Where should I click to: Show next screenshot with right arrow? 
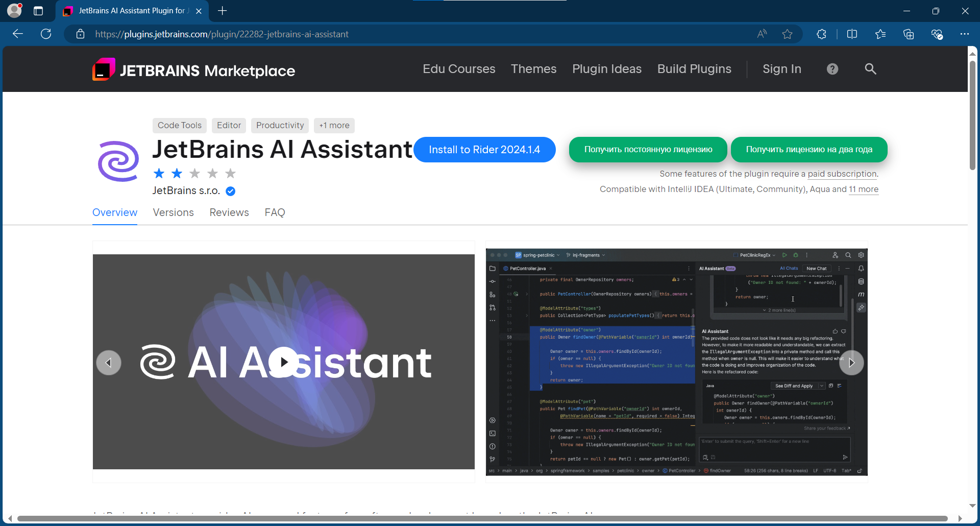pos(851,363)
